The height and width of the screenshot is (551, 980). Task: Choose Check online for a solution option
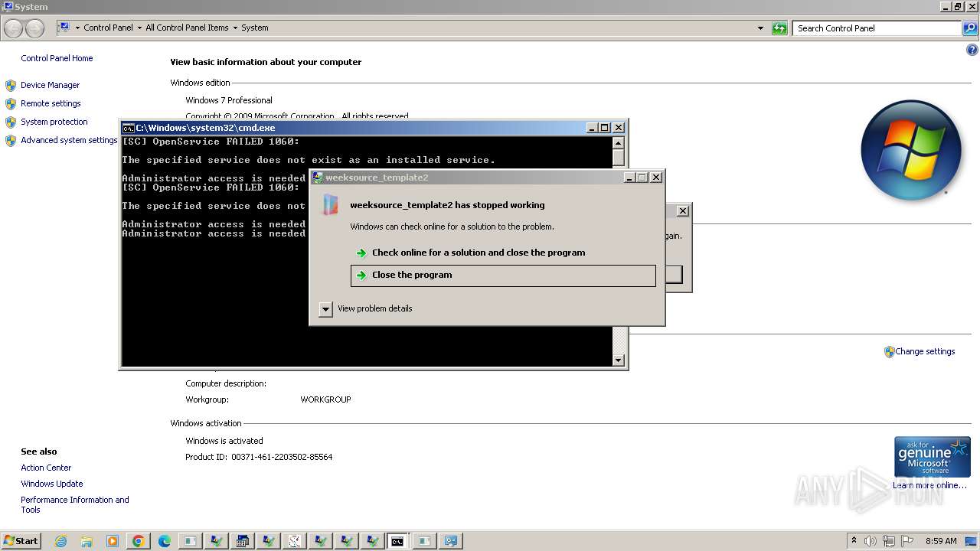(503, 253)
